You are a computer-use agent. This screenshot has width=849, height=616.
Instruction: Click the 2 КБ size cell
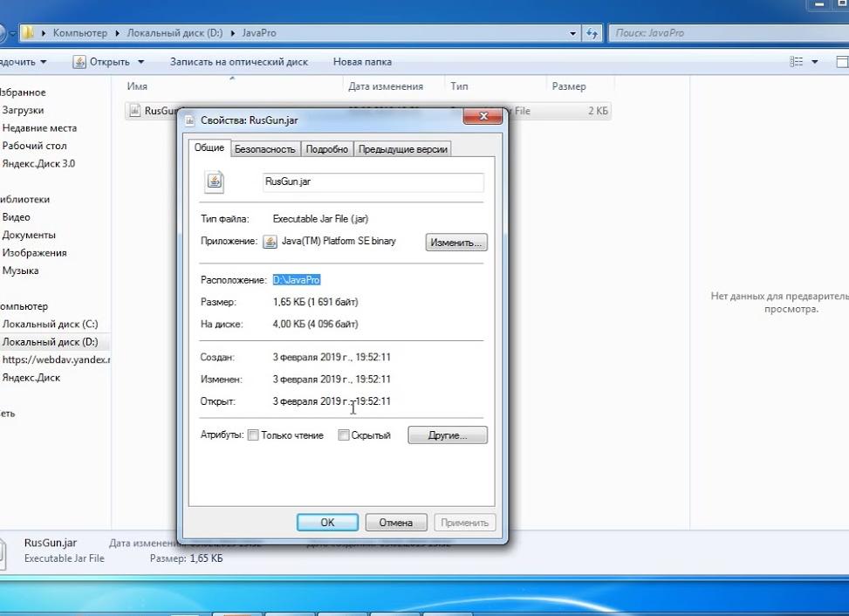[598, 111]
